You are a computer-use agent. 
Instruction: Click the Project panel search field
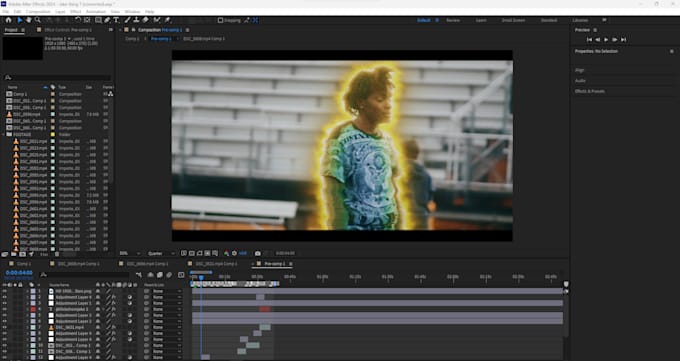58,78
